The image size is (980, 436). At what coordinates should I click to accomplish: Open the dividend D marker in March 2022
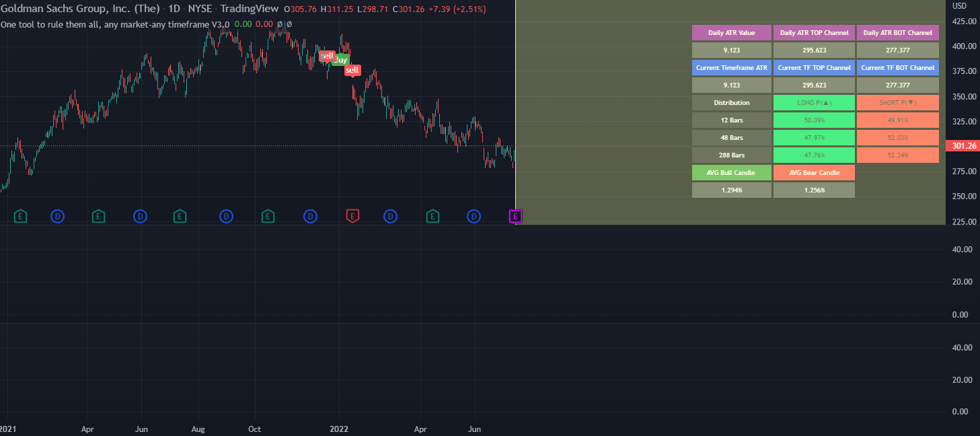click(x=391, y=216)
